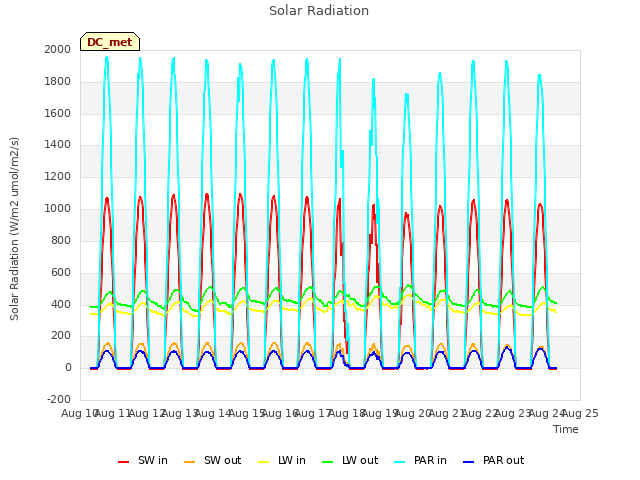Click the 200 y-axis tick label

pos(61,336)
